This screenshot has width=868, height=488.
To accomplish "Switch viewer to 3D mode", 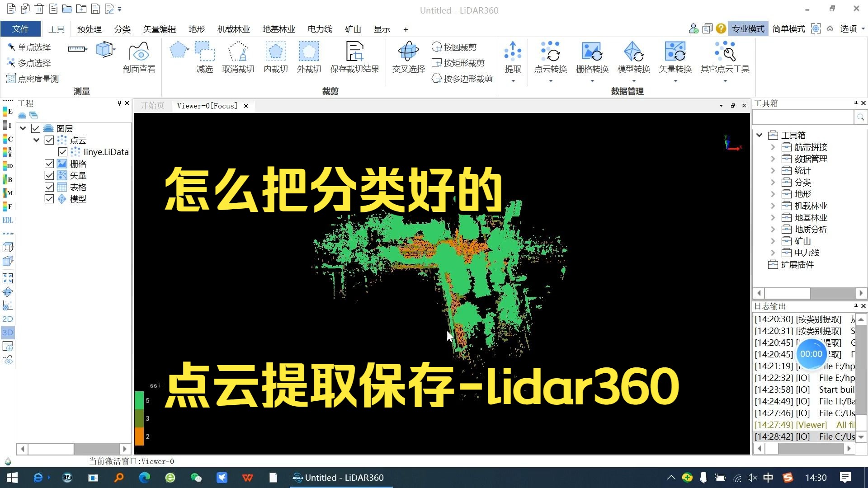I will [8, 333].
